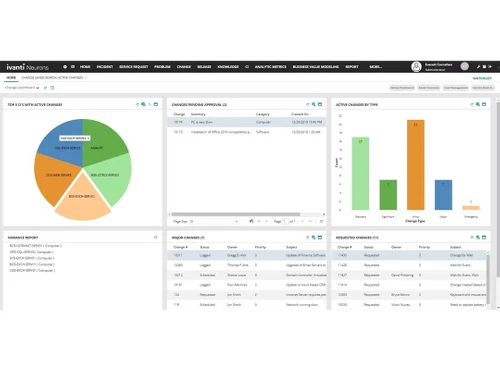The width and height of the screenshot is (500, 375).
Task: Open search icon in Top 5 CI's panel
Action: pyautogui.click(x=143, y=104)
